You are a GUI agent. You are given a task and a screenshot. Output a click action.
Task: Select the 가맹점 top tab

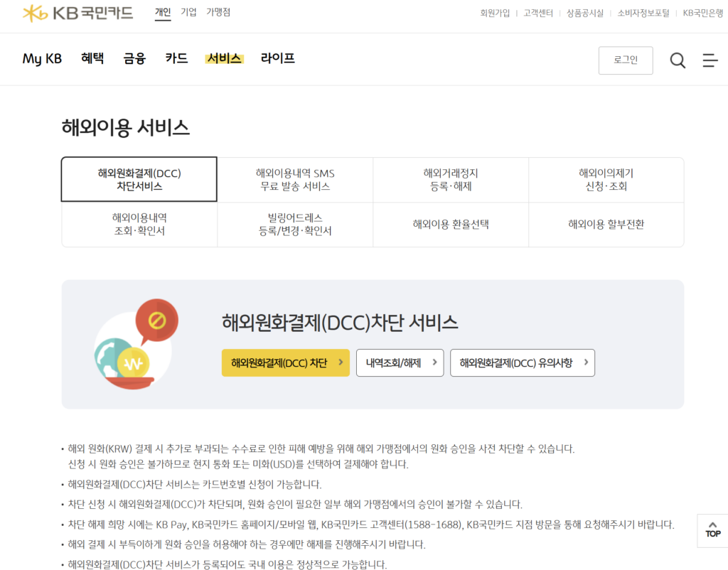tap(218, 13)
